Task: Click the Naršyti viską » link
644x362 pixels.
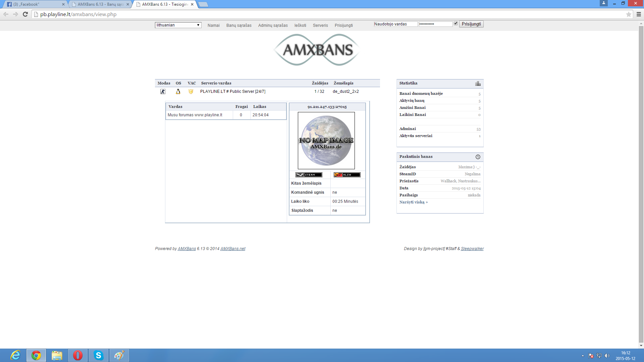Action: point(414,202)
